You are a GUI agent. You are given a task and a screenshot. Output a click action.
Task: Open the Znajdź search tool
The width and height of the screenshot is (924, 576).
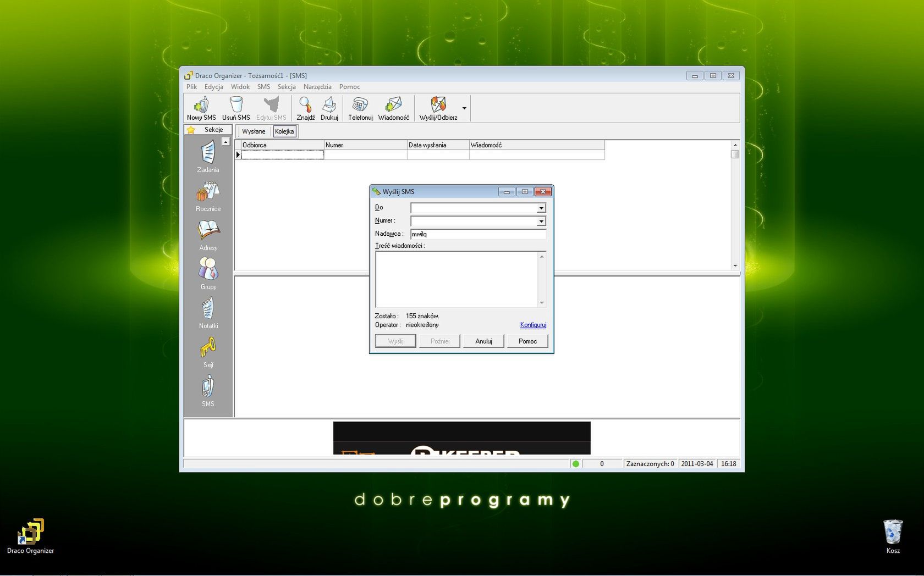305,108
